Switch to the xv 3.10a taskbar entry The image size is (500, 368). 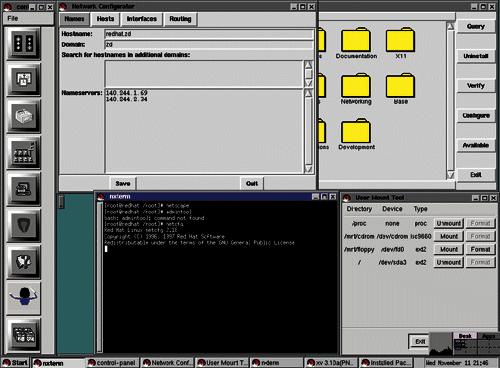point(331,363)
